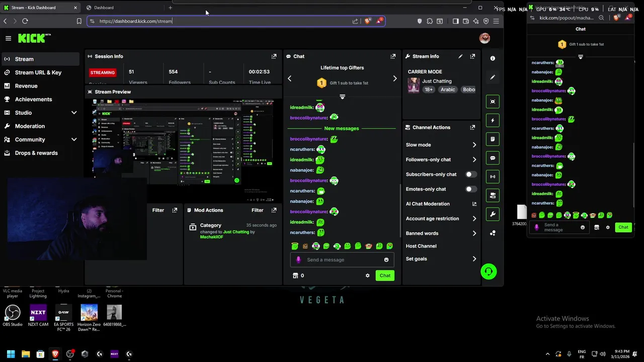The height and width of the screenshot is (362, 644).
Task: Open AI Chat Moderation external link
Action: (x=474, y=204)
